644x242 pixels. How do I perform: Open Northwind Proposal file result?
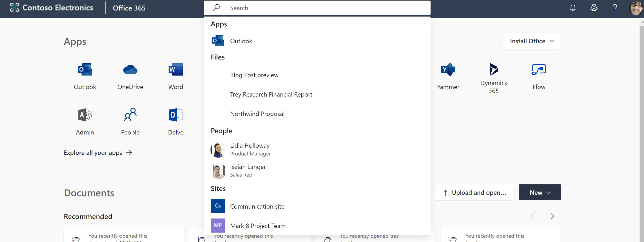tap(317, 114)
